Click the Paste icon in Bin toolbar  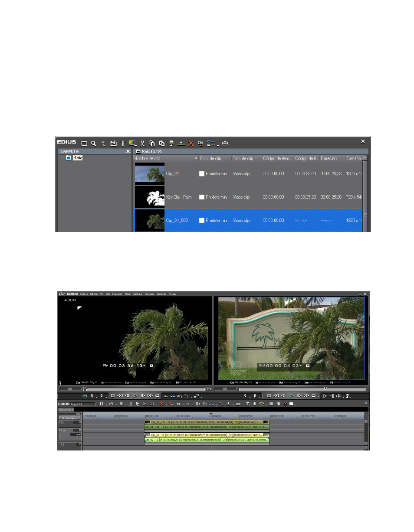click(x=161, y=143)
